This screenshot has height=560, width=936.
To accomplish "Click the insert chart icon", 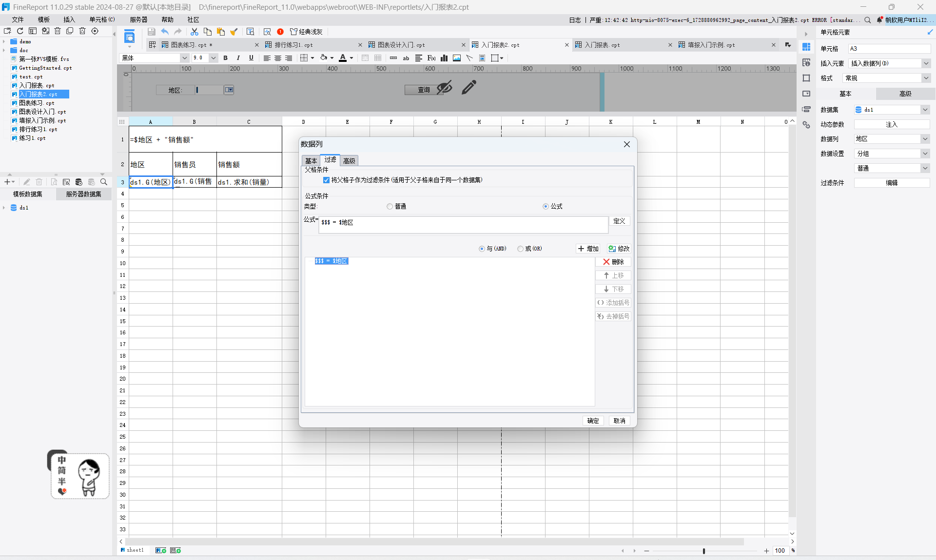I will click(444, 58).
